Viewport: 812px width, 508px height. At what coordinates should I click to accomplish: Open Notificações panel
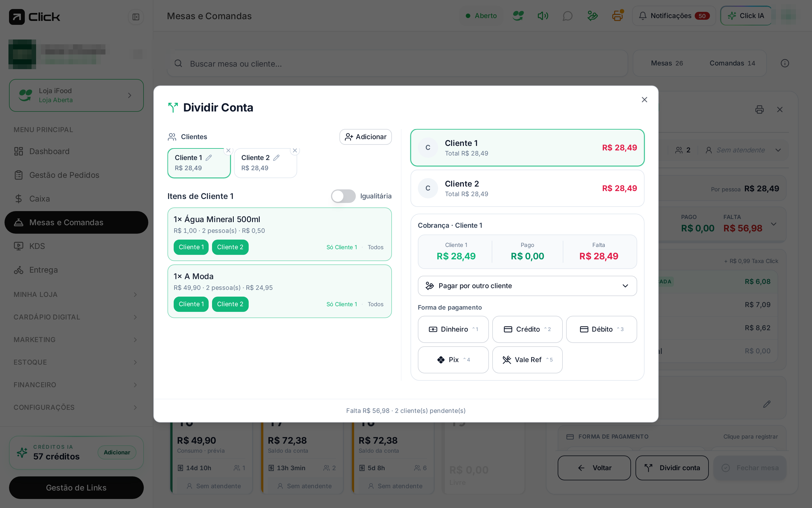pos(674,16)
